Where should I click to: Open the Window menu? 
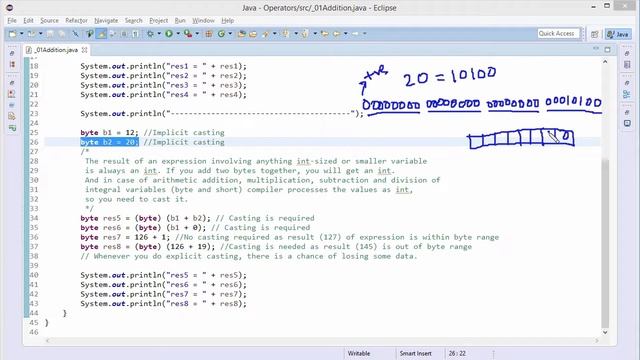tap(203, 20)
